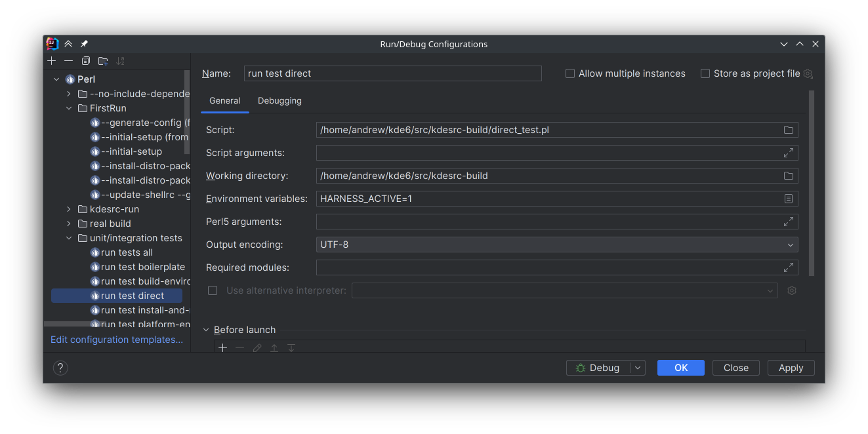Click the move into new folder icon
The height and width of the screenshot is (434, 868).
coord(103,61)
